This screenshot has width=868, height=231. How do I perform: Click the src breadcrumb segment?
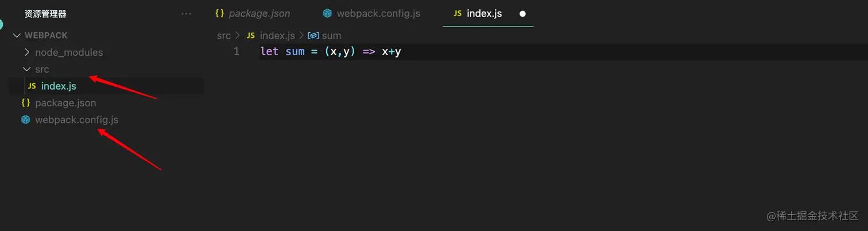223,36
